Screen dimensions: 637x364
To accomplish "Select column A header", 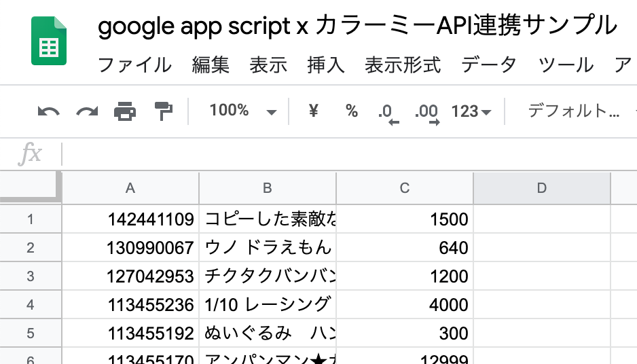I will [130, 188].
